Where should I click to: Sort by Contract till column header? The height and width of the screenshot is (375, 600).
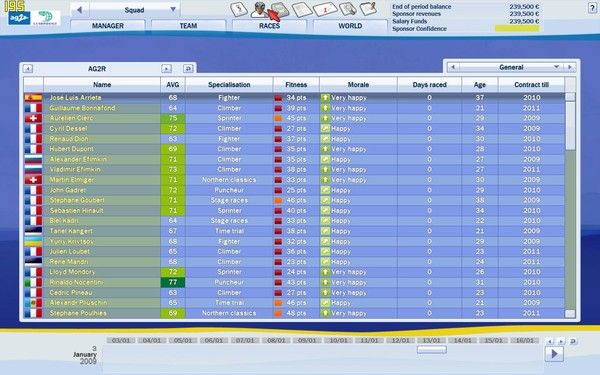pyautogui.click(x=531, y=85)
